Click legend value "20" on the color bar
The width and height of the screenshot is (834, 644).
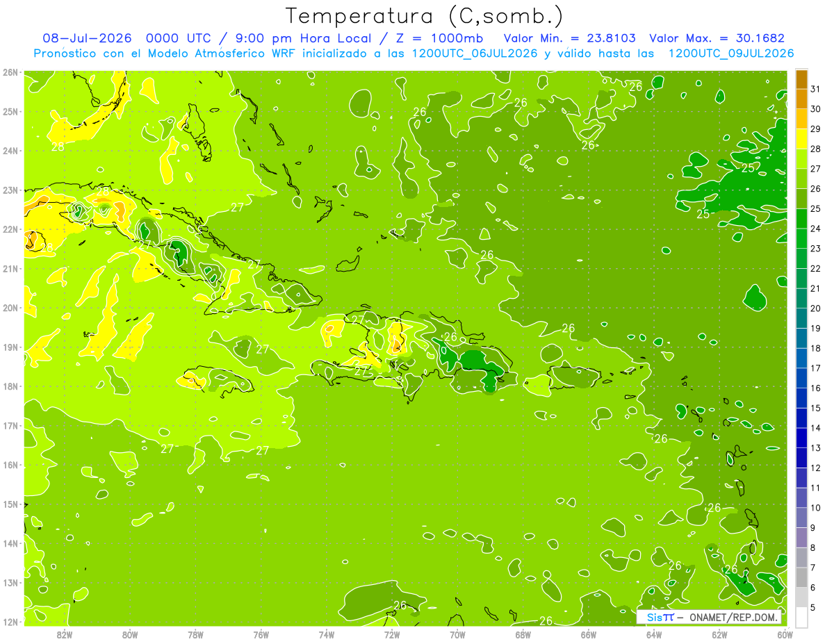click(x=816, y=308)
